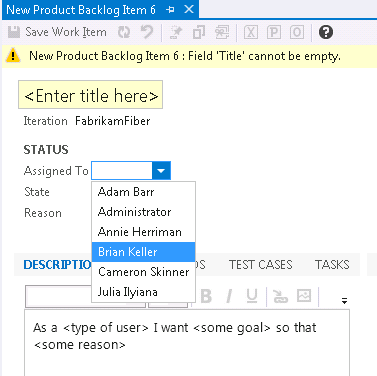This screenshot has height=376, width=377.
Task: Pin the New Product Backlog Item tab
Action: click(170, 10)
